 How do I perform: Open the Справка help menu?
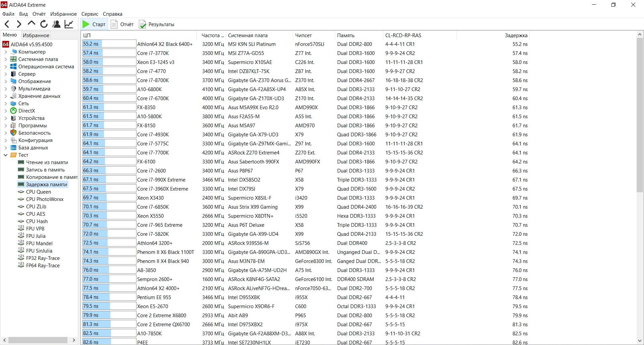coord(113,14)
